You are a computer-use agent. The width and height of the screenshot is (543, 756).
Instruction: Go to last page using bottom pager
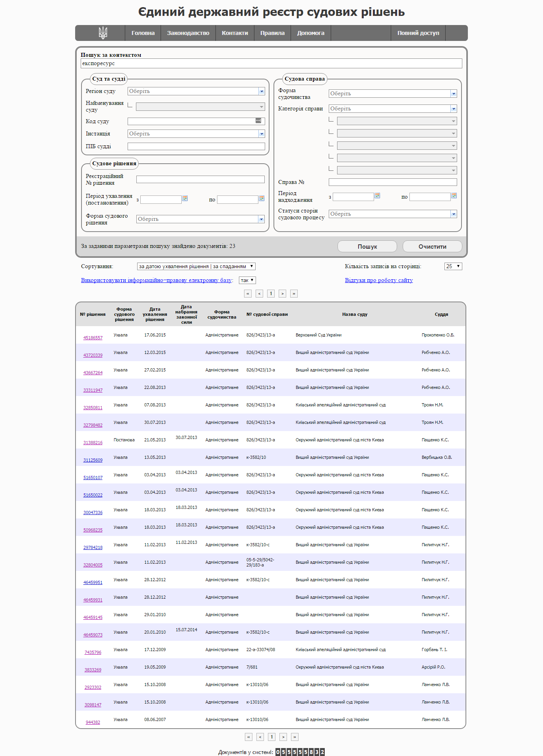[x=295, y=737]
